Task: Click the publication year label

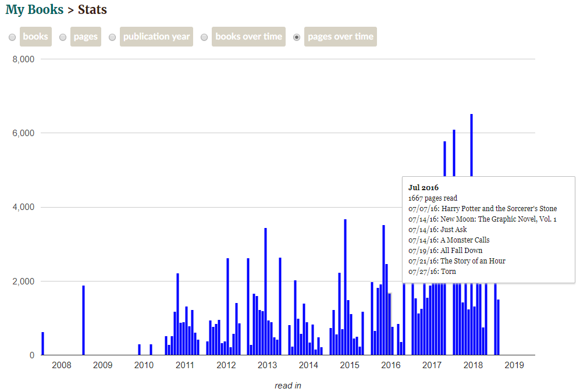Action: pos(156,37)
